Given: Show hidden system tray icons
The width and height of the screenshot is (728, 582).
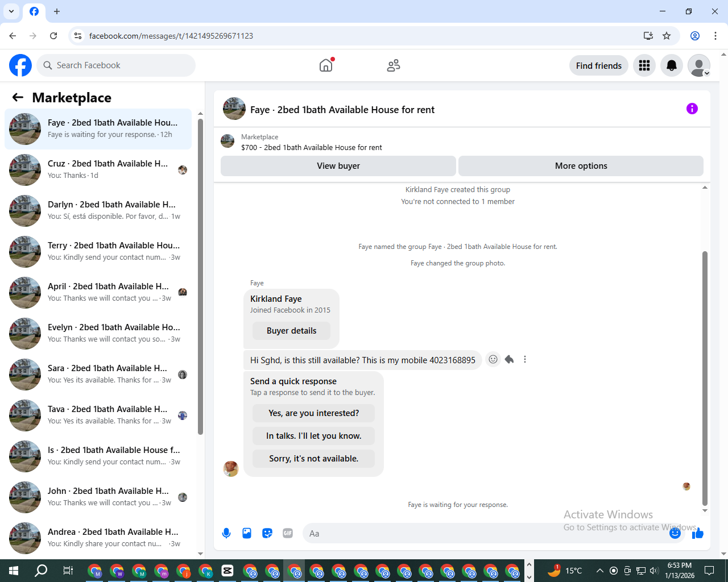Looking at the screenshot, I should 599,571.
